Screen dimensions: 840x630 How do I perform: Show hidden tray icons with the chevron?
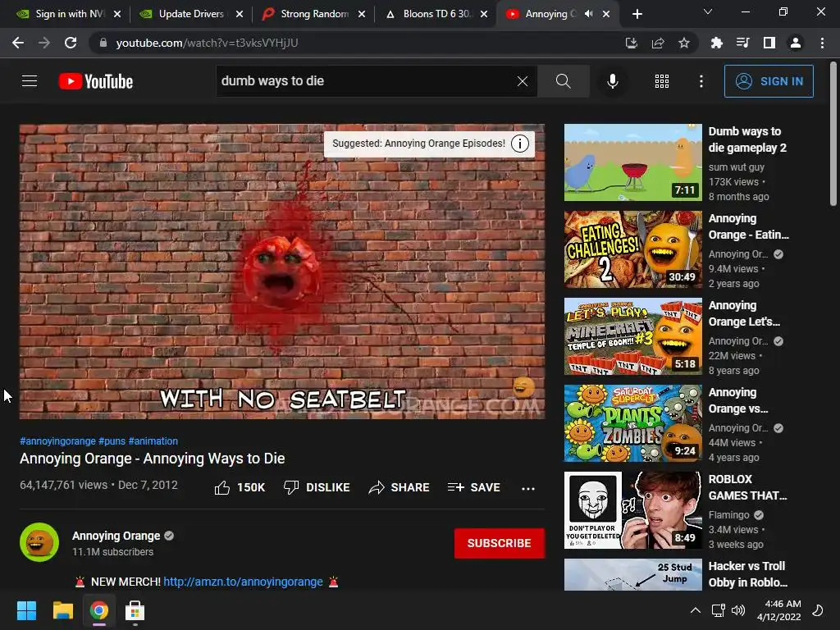pyautogui.click(x=696, y=610)
